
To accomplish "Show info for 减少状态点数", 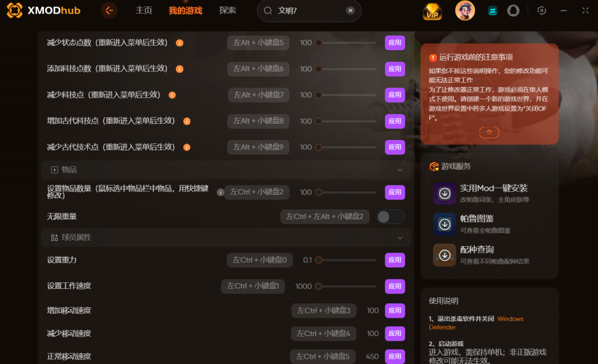I will click(x=179, y=43).
